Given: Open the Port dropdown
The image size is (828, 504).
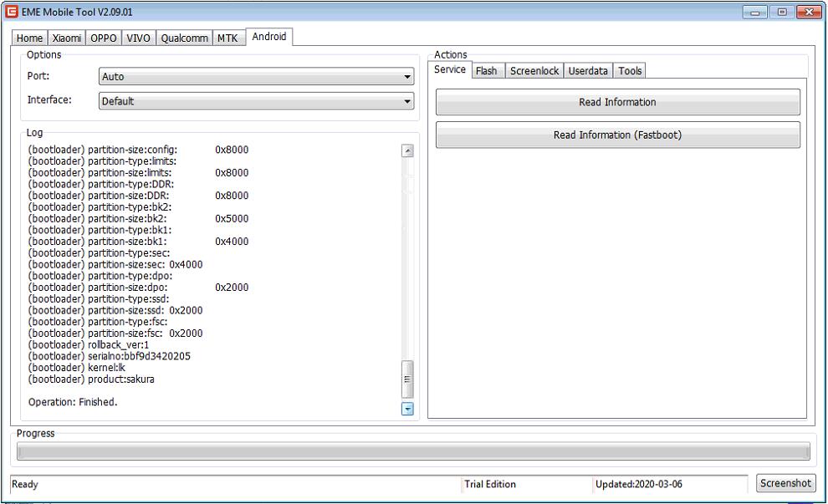Looking at the screenshot, I should [256, 77].
